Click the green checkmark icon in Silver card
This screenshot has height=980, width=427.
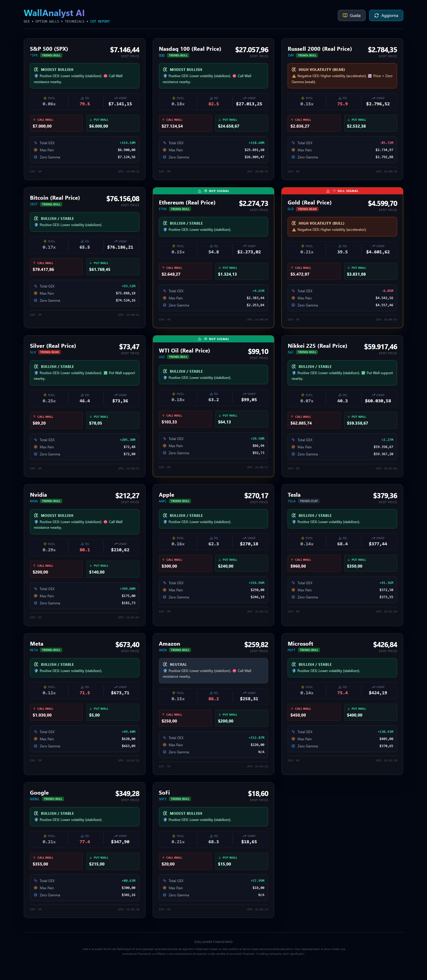[106, 373]
